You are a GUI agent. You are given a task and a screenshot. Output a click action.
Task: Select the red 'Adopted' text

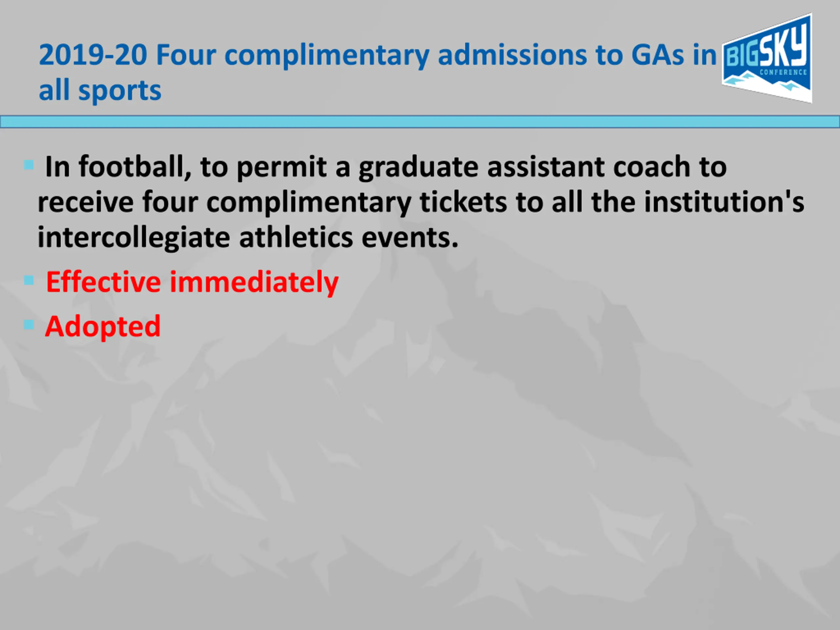click(x=102, y=326)
